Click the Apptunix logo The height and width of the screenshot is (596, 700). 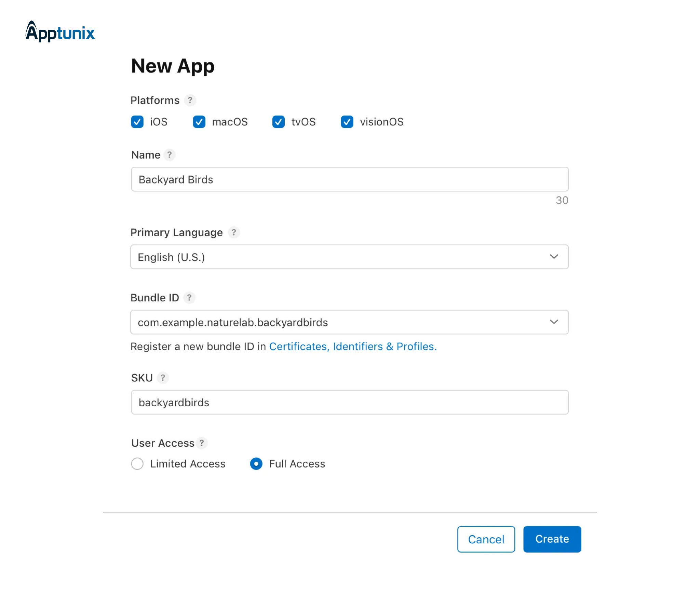[x=60, y=33]
